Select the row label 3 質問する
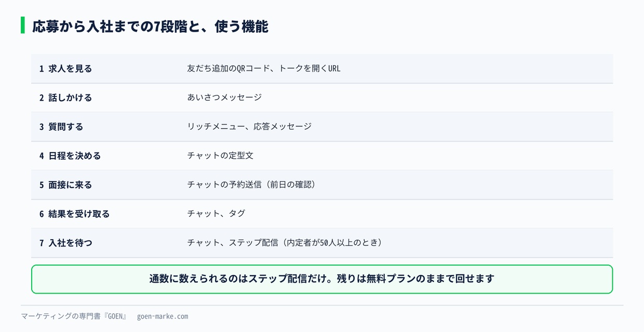Viewport: 644px width, 332px height. click(61, 127)
